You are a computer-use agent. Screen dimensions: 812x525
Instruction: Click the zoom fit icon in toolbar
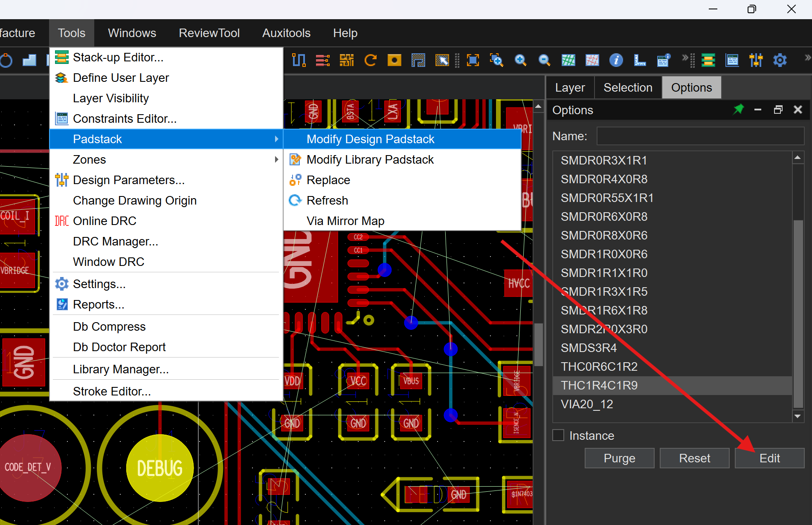point(473,60)
